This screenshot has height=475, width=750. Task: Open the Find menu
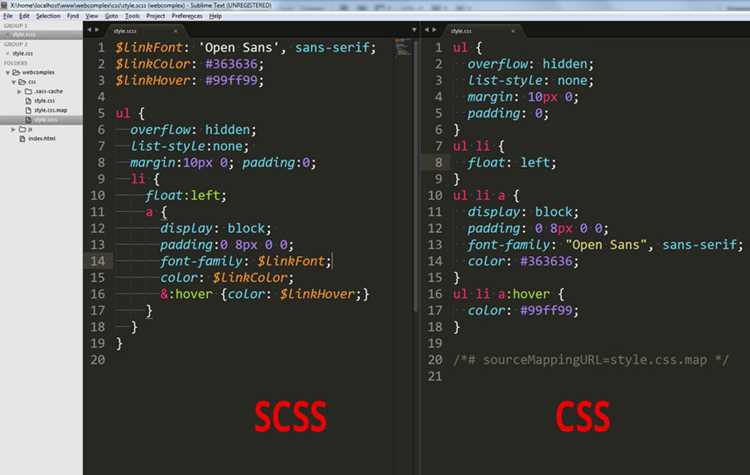click(73, 16)
